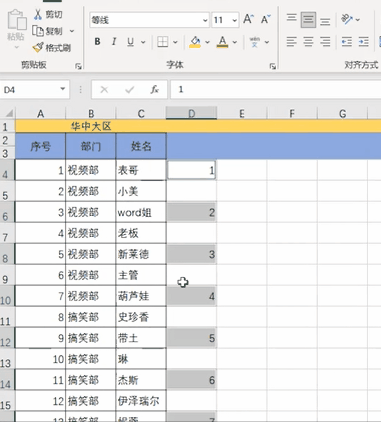Open text orientation dropdown arrow
The height and width of the screenshot is (422, 381).
tap(358, 20)
